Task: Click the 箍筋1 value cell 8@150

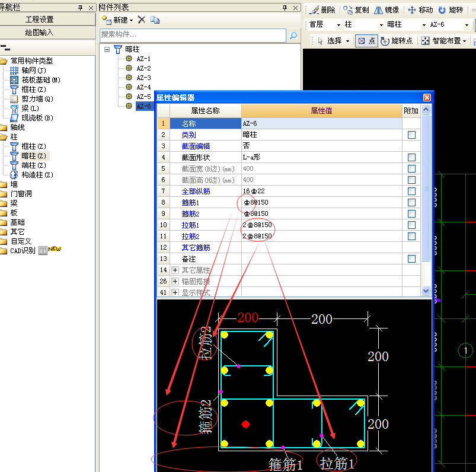Action: [x=321, y=203]
